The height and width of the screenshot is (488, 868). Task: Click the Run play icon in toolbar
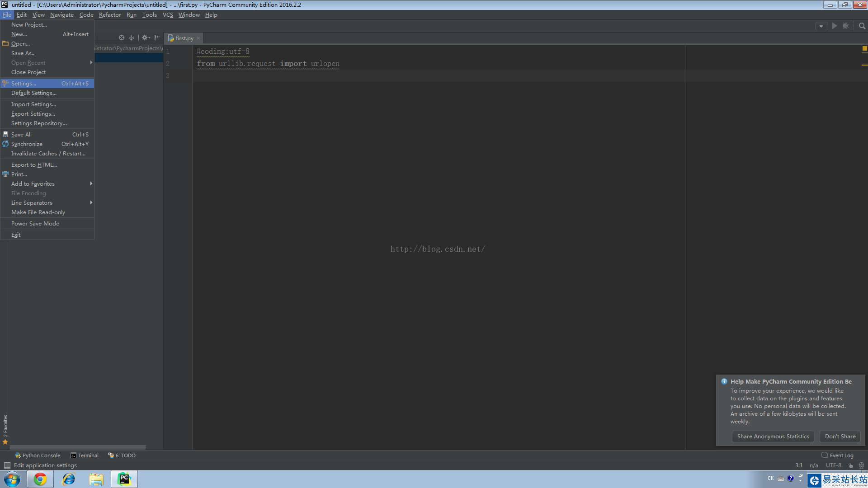835,26
